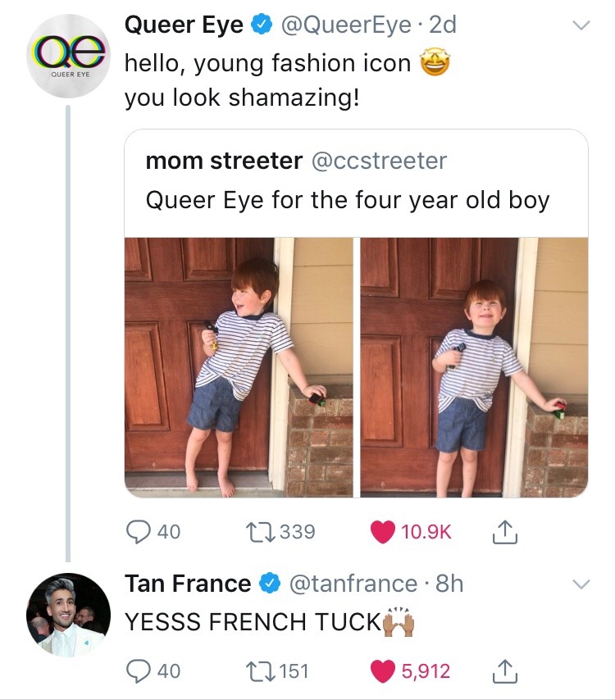Click the Queer Eye display name
615x700 pixels.
pos(184,25)
